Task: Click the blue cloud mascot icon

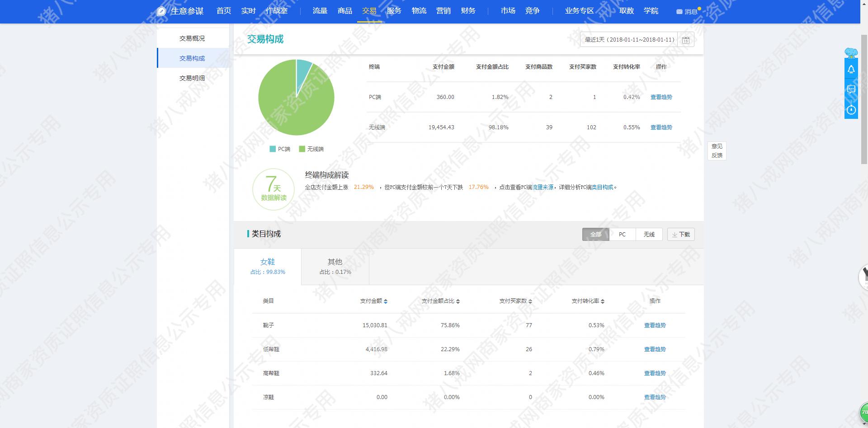Action: [x=851, y=53]
